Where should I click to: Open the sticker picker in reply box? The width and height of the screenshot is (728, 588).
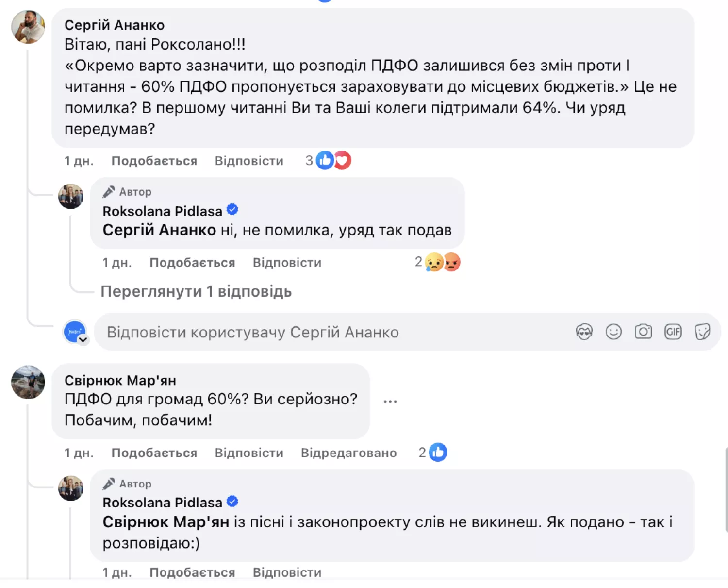[x=702, y=332]
